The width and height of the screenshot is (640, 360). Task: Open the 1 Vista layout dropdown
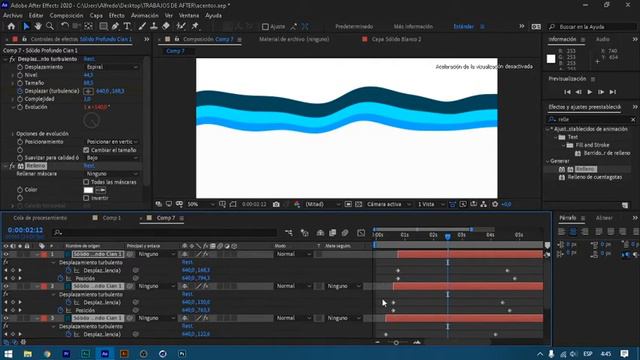click(430, 204)
